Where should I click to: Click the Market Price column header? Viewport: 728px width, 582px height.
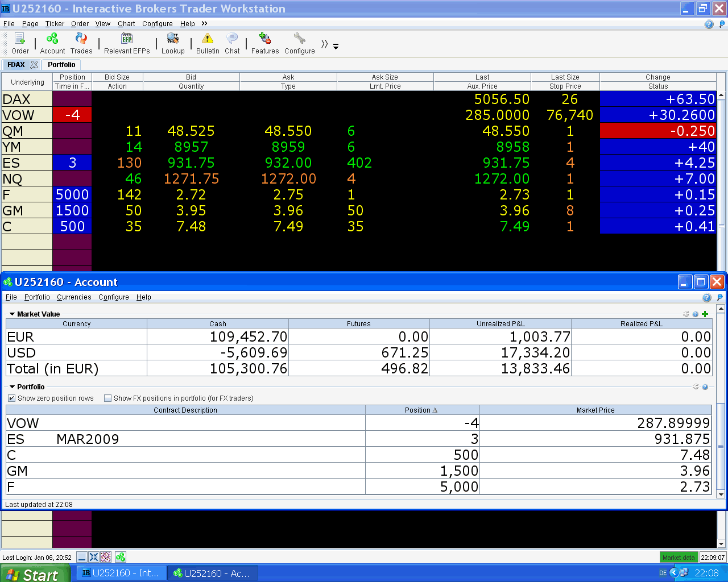[x=595, y=410]
